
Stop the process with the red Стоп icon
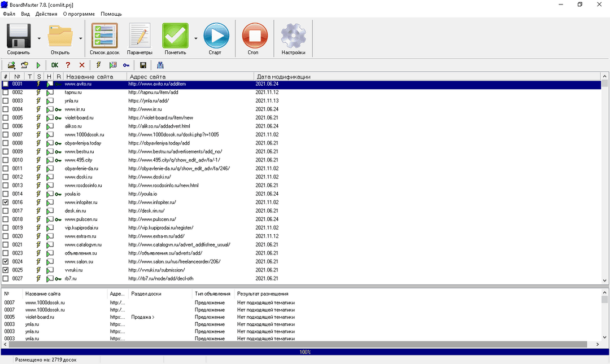point(255,36)
